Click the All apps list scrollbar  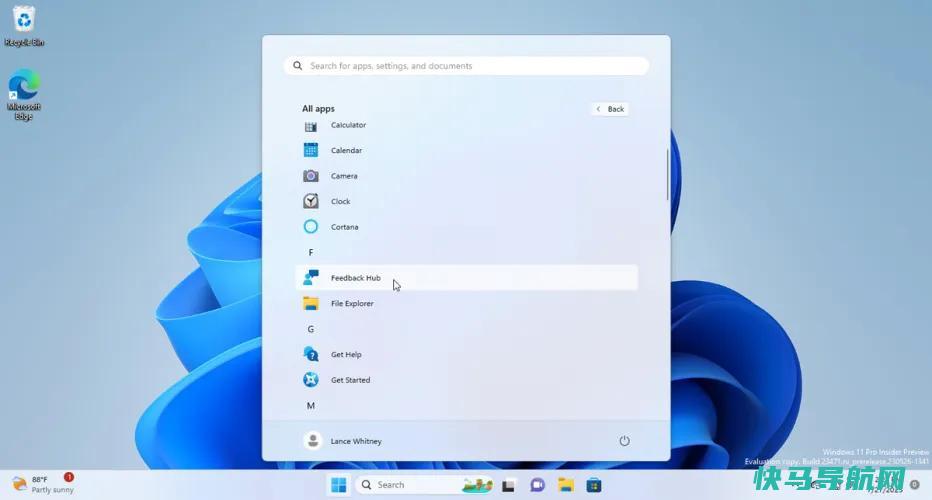[x=667, y=175]
